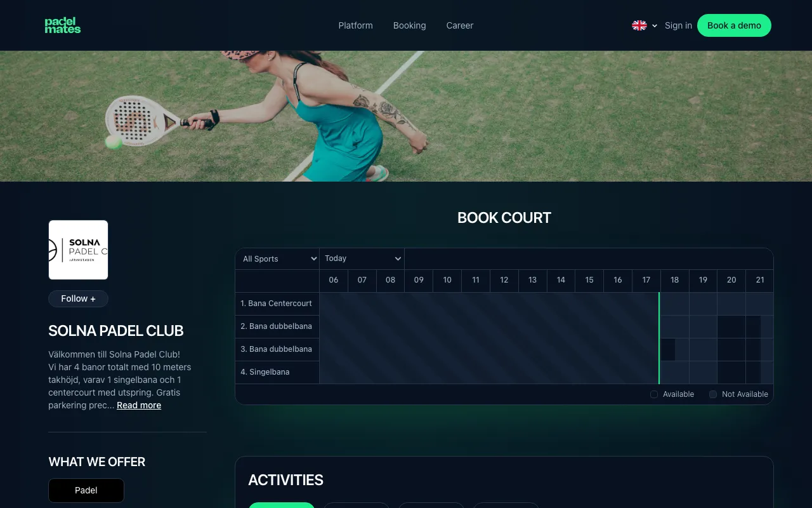
Task: Click the Read more link
Action: coord(139,405)
